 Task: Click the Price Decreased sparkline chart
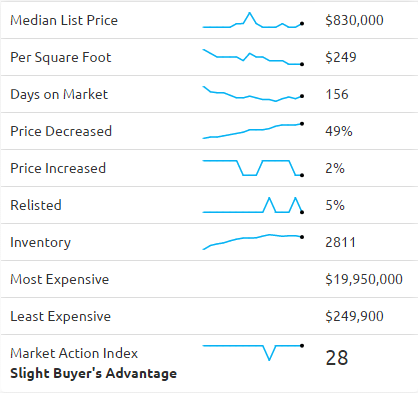coord(253,131)
